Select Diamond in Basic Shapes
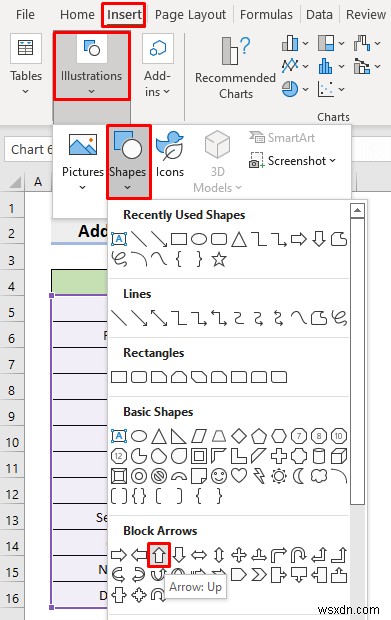The height and width of the screenshot is (620, 391). pos(239,436)
